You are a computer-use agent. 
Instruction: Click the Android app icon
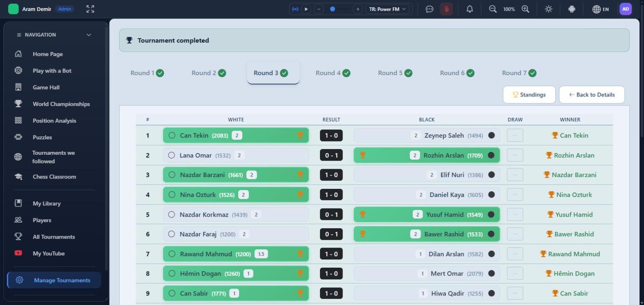pos(572,9)
